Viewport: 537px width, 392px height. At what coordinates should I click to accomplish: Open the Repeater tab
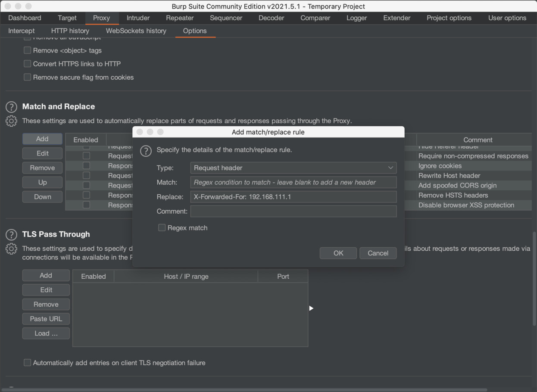pos(180,18)
